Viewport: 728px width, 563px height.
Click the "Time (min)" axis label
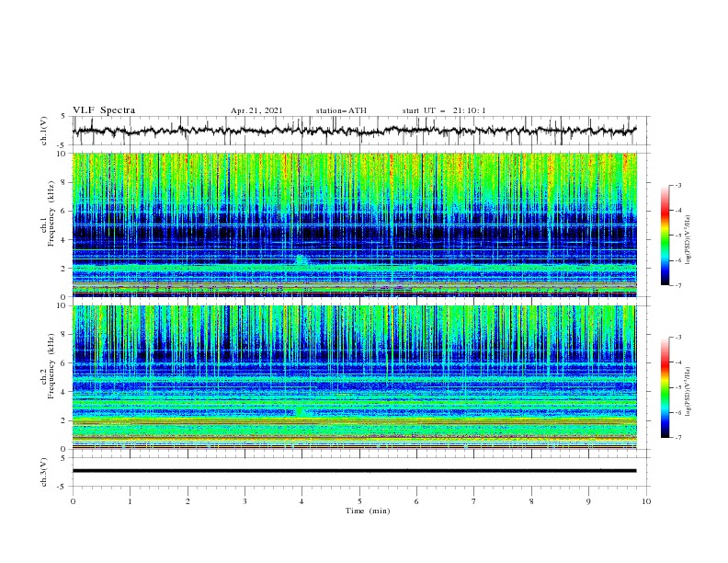(368, 511)
